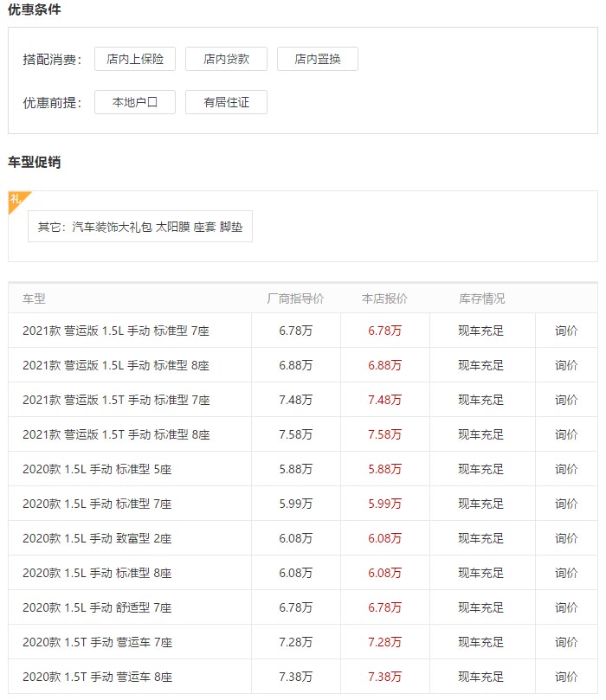Request price for 2020款 1.5L 标准型 5座
Screen dimensions: 606x700
pyautogui.click(x=566, y=469)
